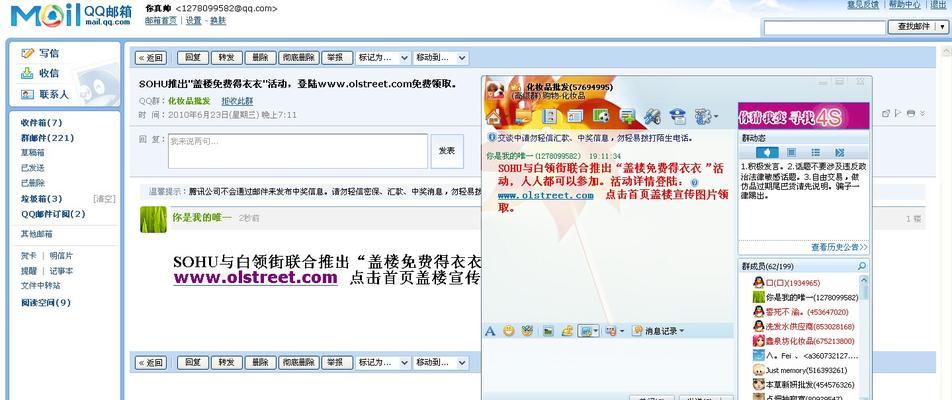Click the top 转发 forward button
This screenshot has height=400, width=952.
(x=226, y=58)
